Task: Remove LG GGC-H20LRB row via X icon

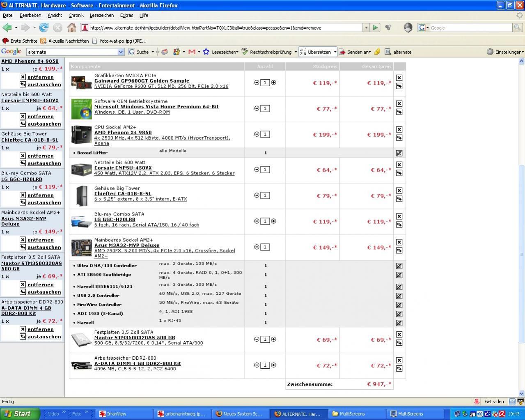Action: pos(399,216)
